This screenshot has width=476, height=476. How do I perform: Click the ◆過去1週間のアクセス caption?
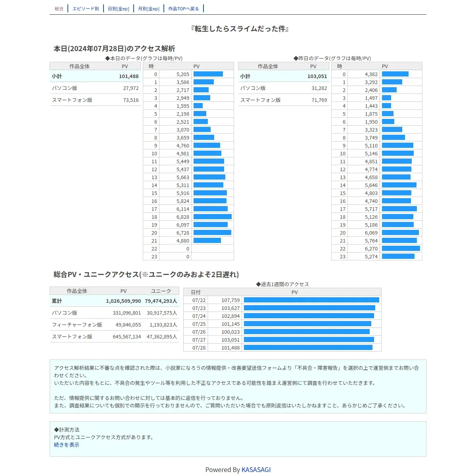[x=282, y=284]
